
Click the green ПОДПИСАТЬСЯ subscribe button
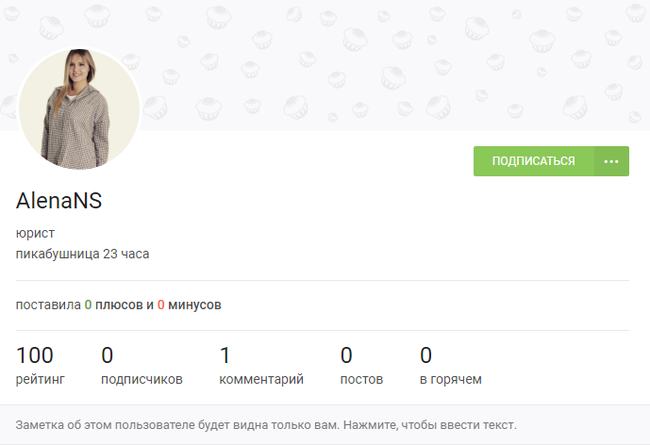[533, 161]
